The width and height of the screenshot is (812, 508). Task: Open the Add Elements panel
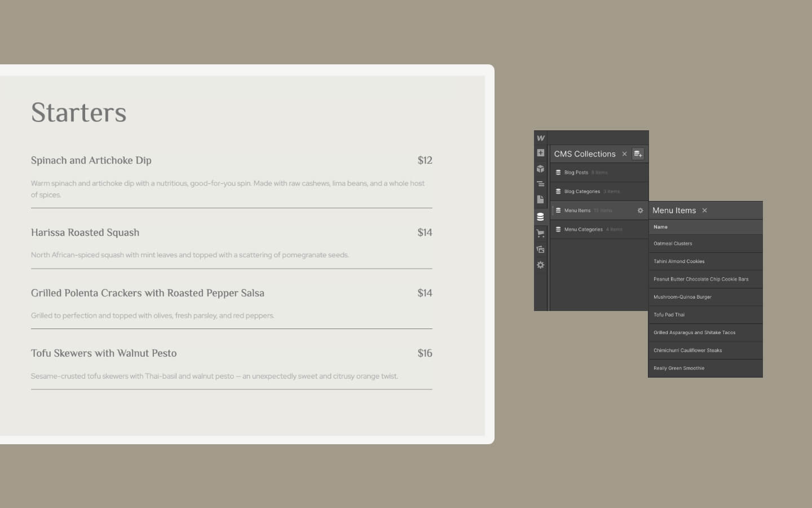point(540,153)
